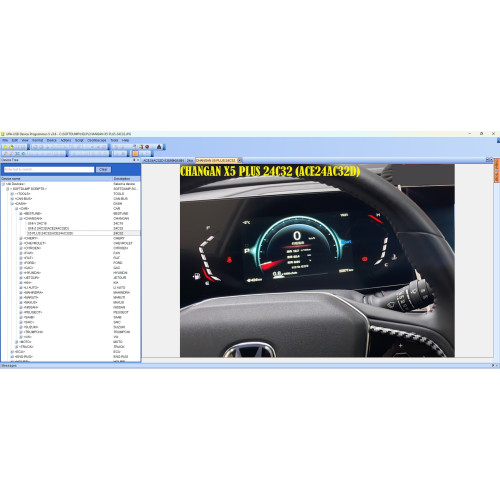This screenshot has width=500, height=500.
Task: Pin the Device Tree panel
Action: tap(134, 160)
